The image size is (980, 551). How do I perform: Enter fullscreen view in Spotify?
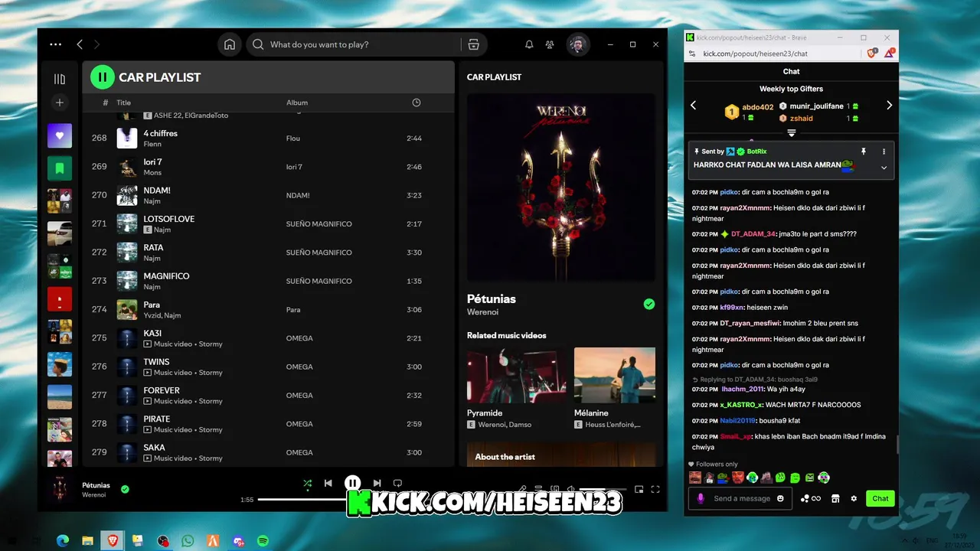click(655, 489)
